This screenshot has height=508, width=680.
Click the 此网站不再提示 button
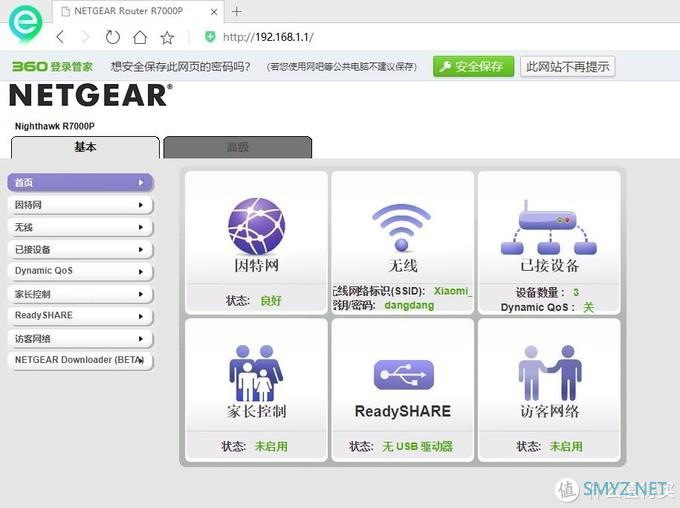tap(567, 66)
